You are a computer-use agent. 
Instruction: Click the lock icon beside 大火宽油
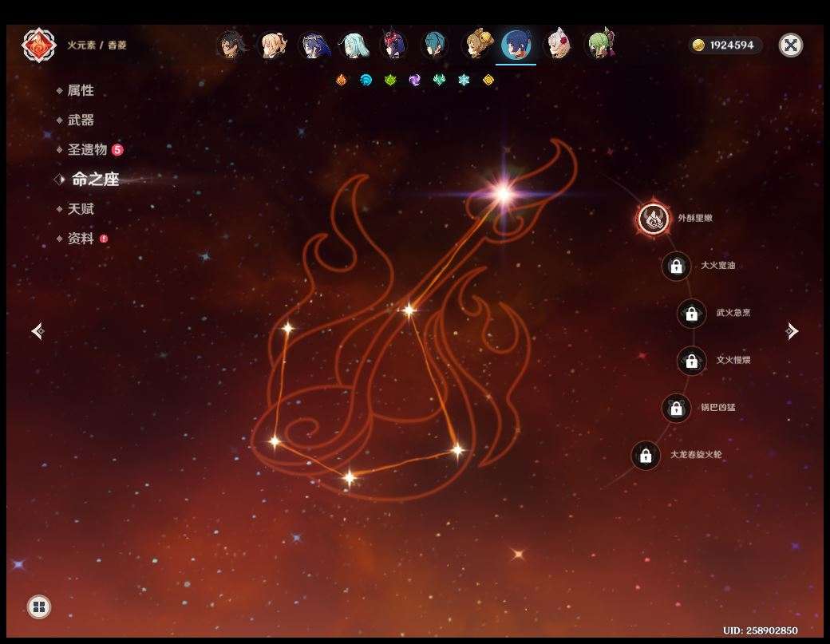[x=677, y=266]
